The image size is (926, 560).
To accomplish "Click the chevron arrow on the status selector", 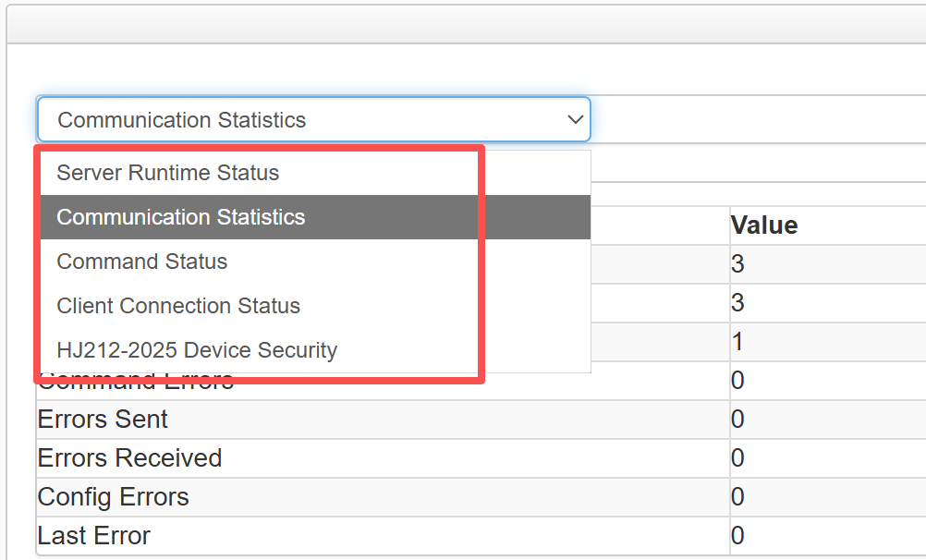I will click(575, 120).
